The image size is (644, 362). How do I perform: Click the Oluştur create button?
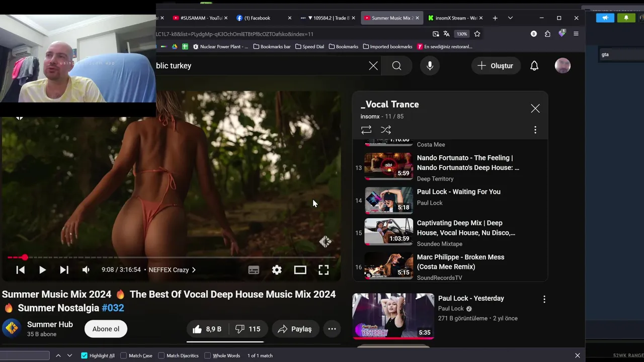[x=496, y=66]
